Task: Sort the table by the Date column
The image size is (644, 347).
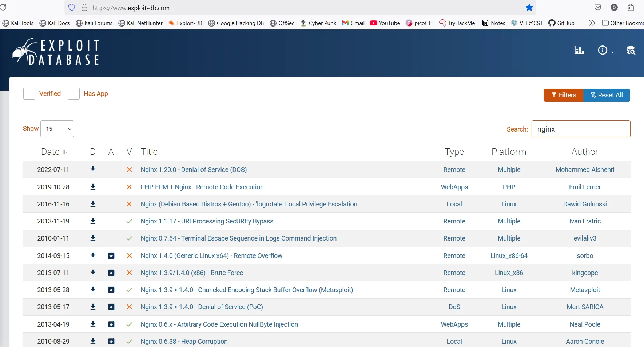Action: coord(55,152)
